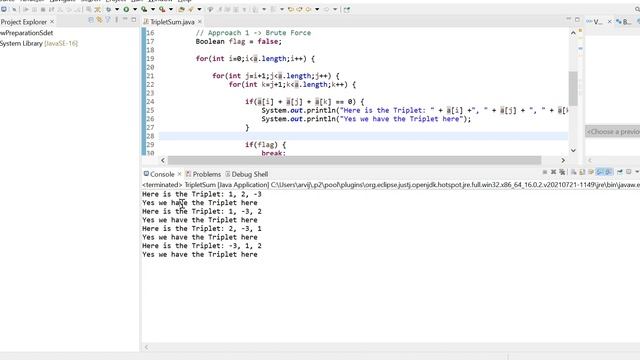The width and height of the screenshot is (640, 360).
Task: Click the Terminate stop icon in main toolbar
Action: point(43,9)
